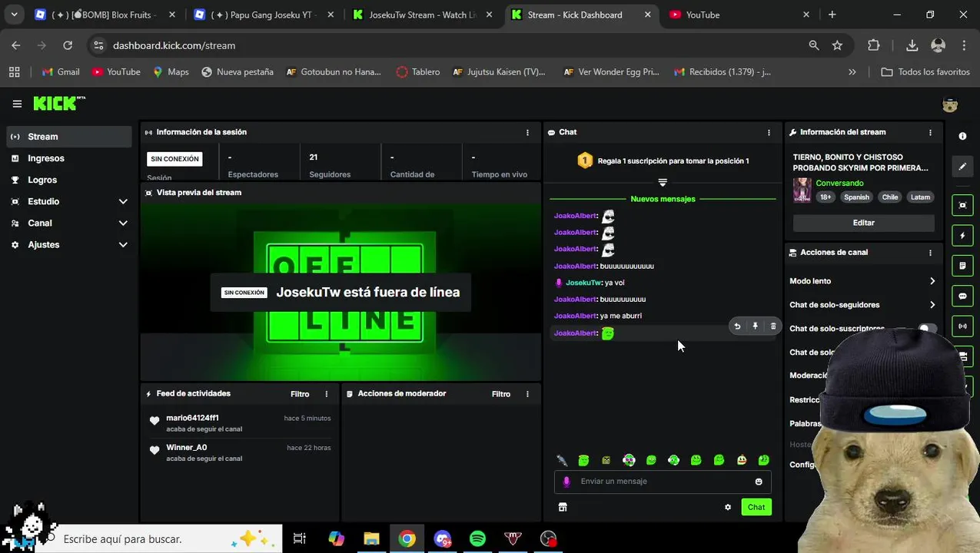Screen dimensions: 980x553
Task: Open the Gmail bookmark
Action: pos(61,71)
